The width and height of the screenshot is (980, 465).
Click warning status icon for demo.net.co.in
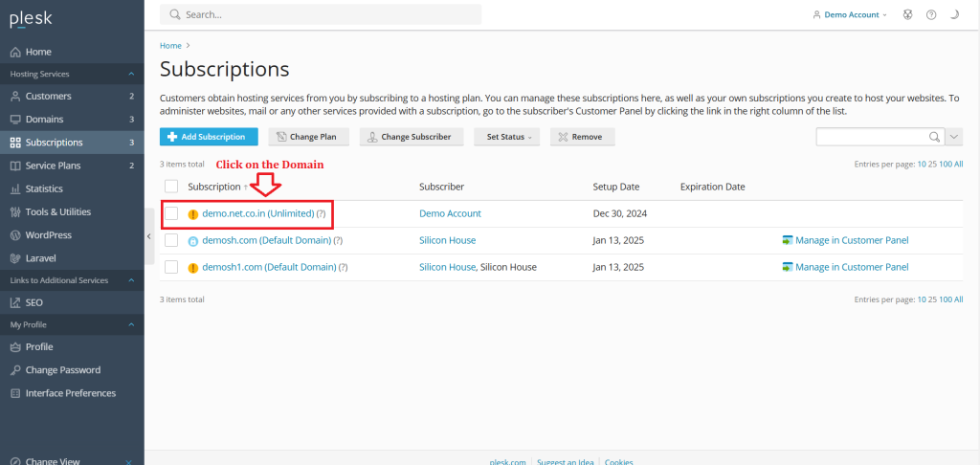tap(193, 214)
